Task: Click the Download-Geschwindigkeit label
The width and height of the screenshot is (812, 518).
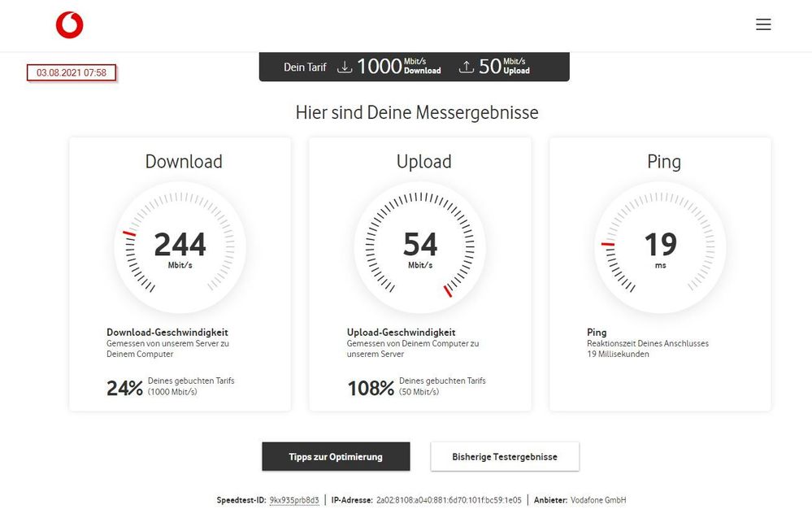Action: (x=167, y=332)
